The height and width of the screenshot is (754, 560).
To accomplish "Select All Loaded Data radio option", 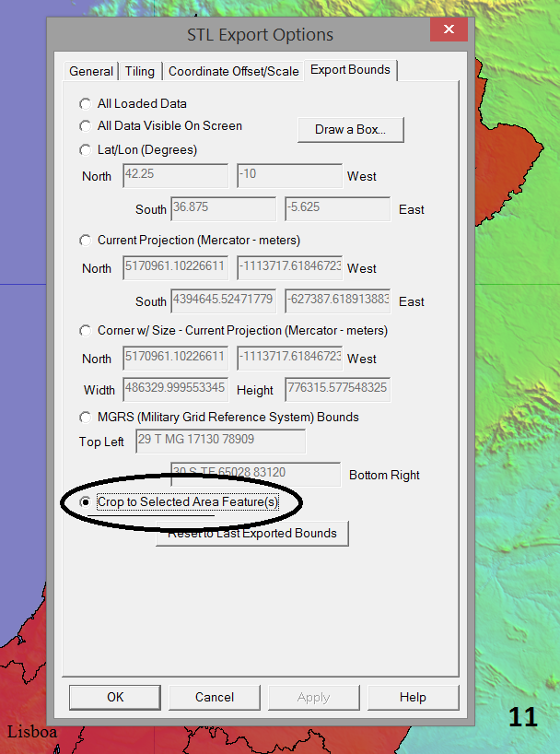I will click(86, 104).
